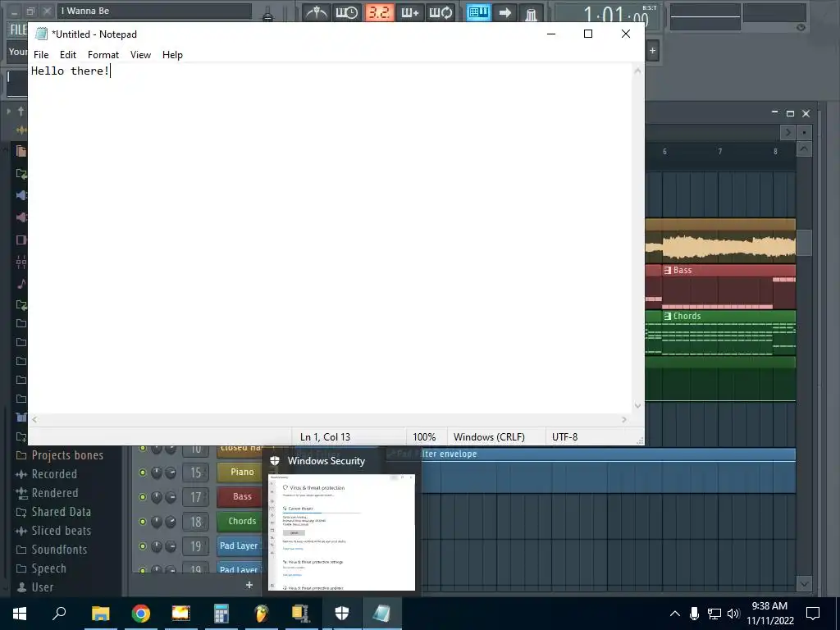Click Chords channel panning knob

coord(157,522)
